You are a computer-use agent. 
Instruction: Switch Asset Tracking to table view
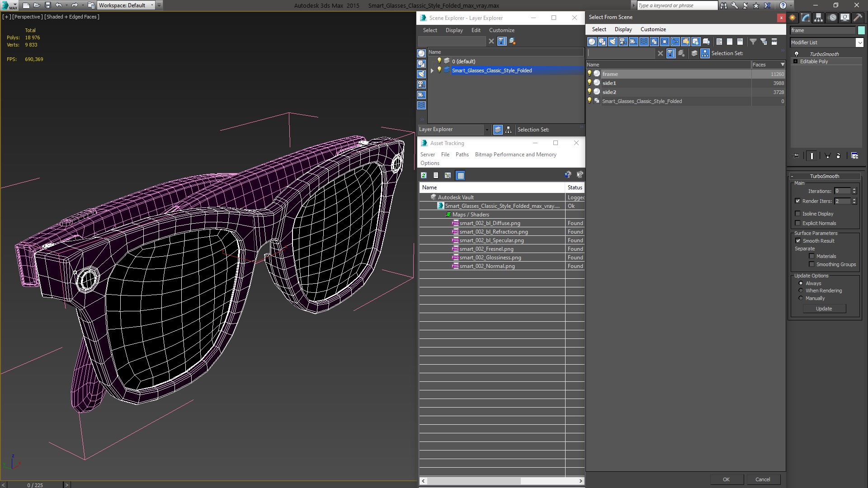point(460,175)
